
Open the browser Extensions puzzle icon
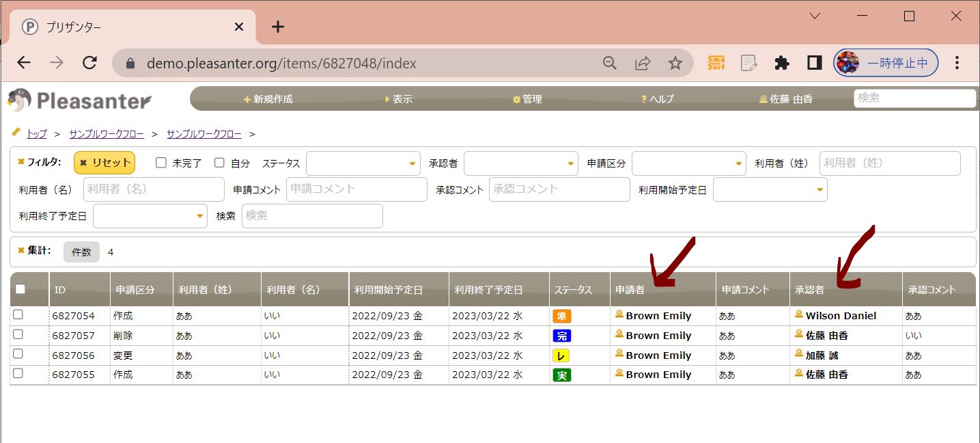[782, 63]
